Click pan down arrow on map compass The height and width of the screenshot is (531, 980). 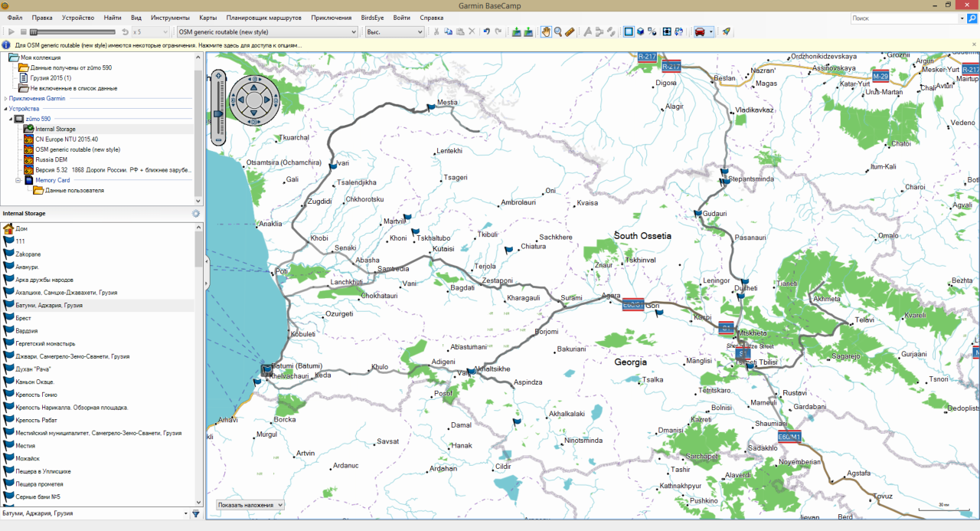(255, 113)
